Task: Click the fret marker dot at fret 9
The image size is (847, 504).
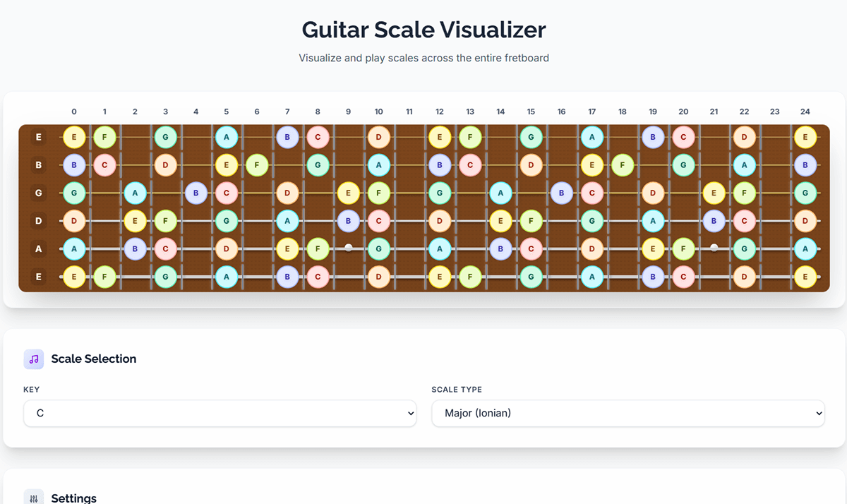Action: [348, 248]
